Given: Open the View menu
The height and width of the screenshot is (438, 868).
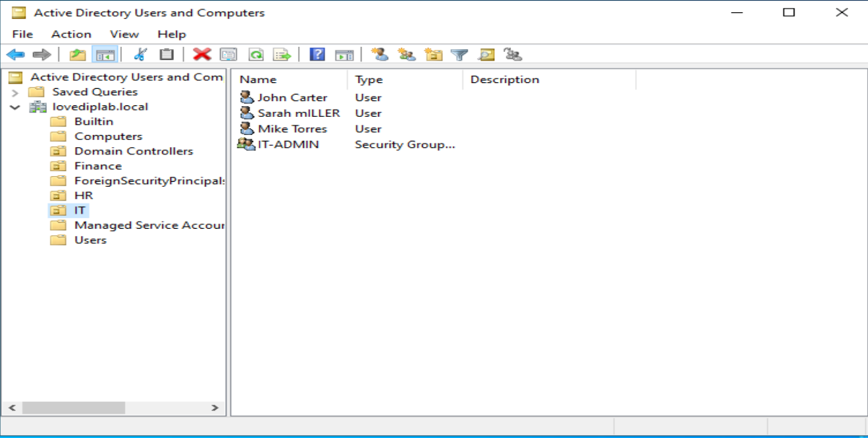Looking at the screenshot, I should (x=124, y=34).
